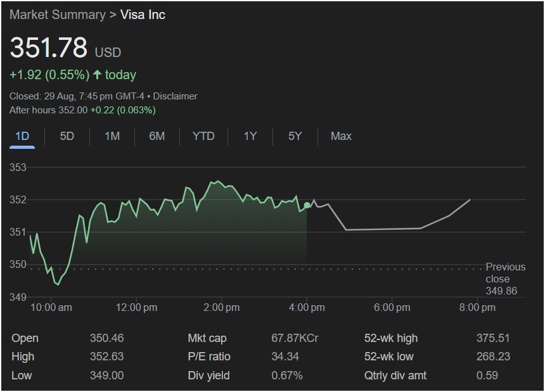This screenshot has height=392, width=545.
Task: Show the Max range chart
Action: pos(341,136)
